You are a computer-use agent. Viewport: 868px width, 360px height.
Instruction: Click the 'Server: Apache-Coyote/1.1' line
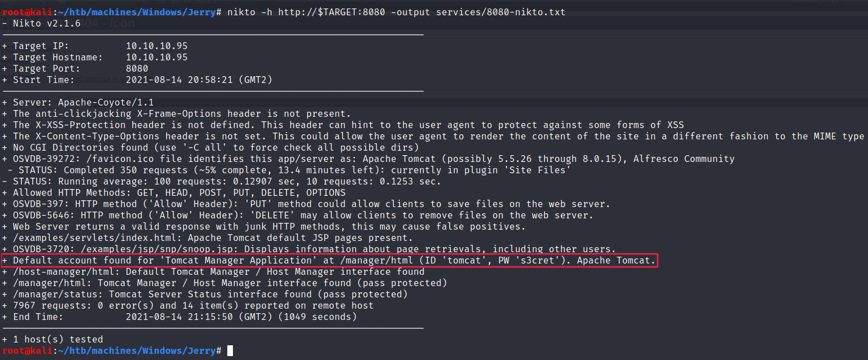tap(83, 103)
